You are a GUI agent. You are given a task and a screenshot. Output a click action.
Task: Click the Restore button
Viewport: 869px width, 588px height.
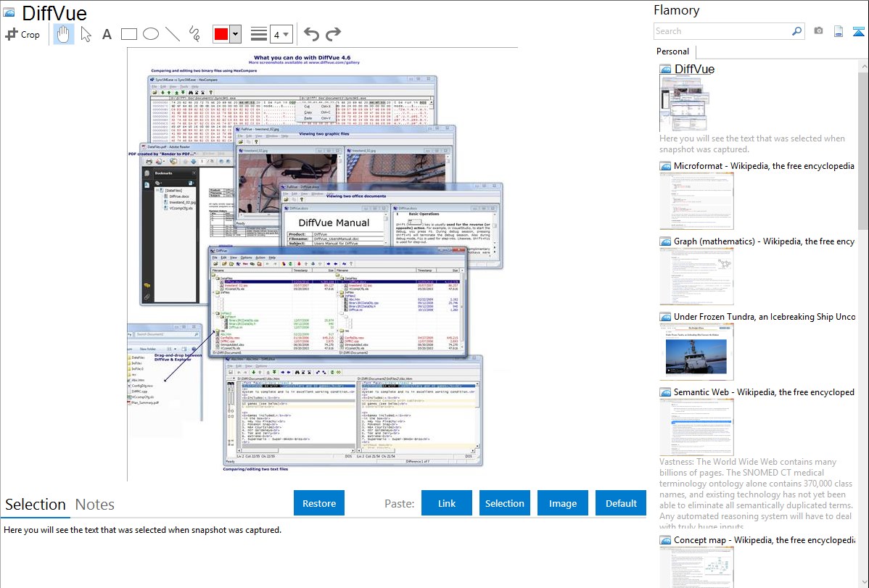pos(319,503)
